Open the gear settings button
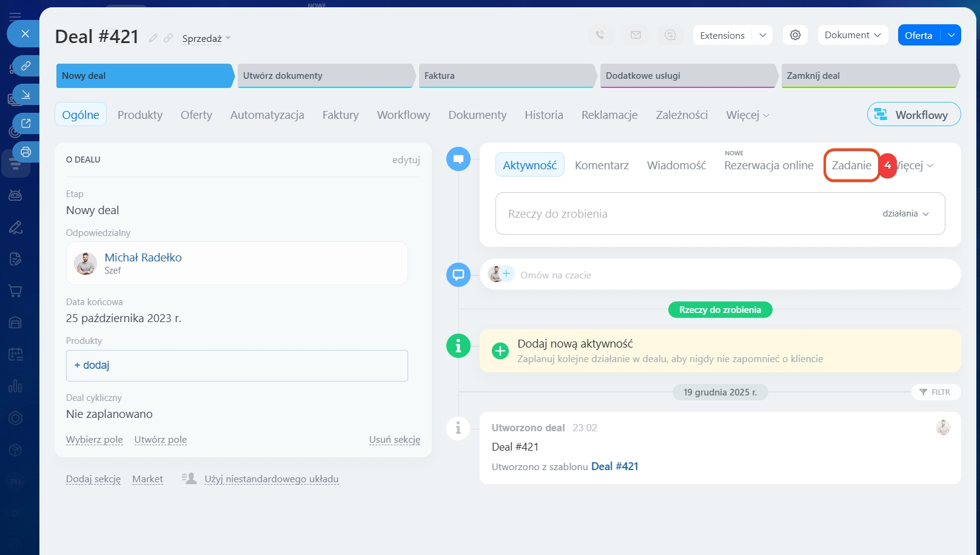The width and height of the screenshot is (980, 555). [795, 35]
